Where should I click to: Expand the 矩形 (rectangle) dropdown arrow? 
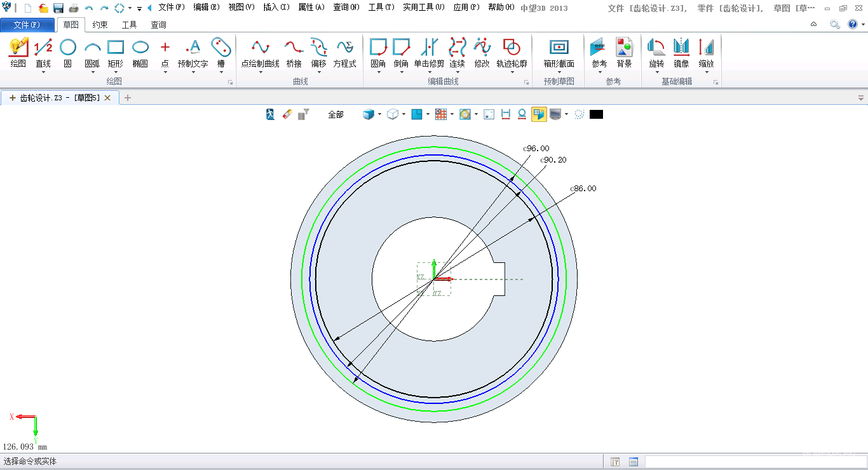click(115, 72)
